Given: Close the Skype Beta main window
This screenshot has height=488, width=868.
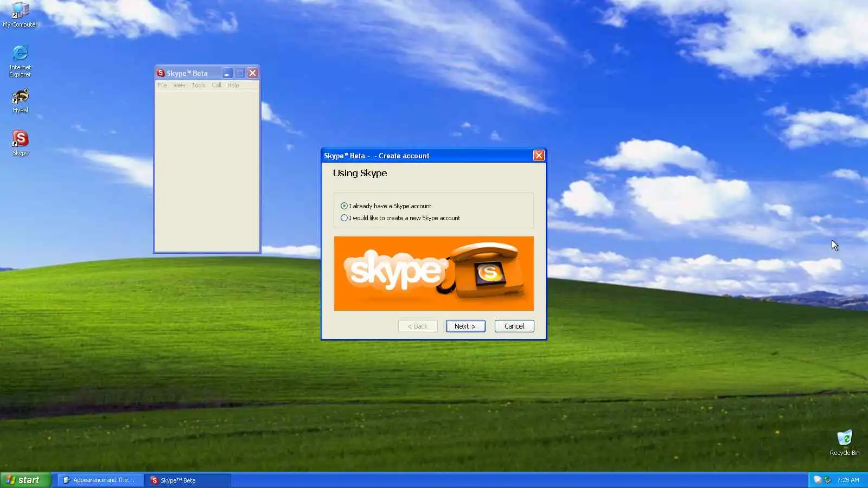Looking at the screenshot, I should 252,73.
